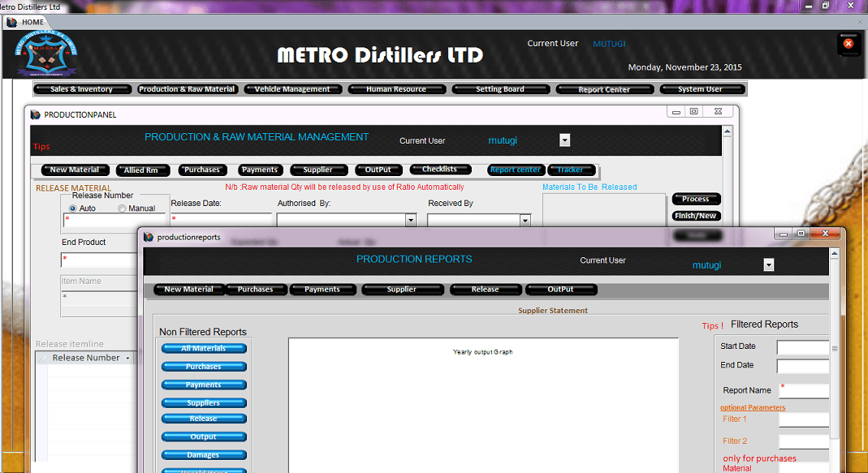Open the Human Resource menu
Image resolution: width=868 pixels, height=473 pixels.
[x=396, y=89]
